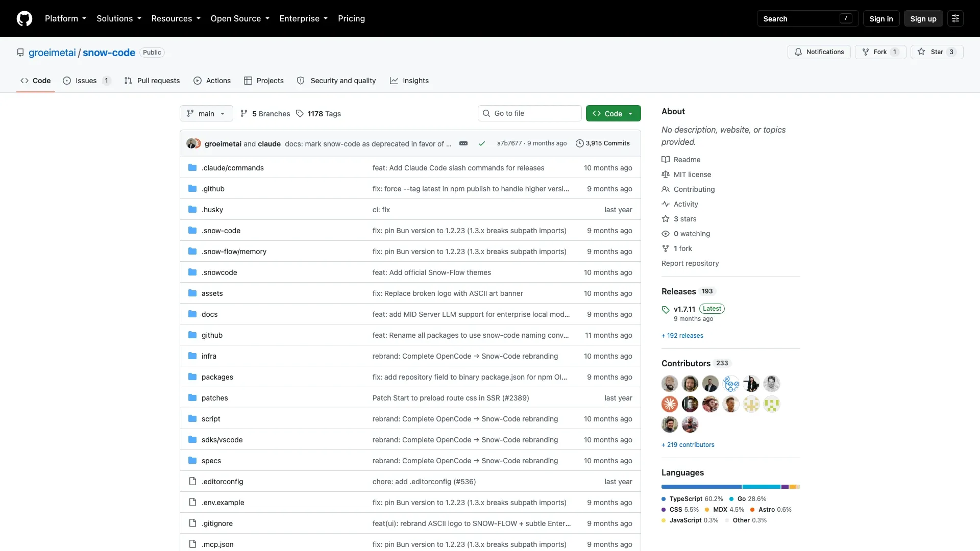The image size is (980, 551).
Task: Expand the Platform menu
Action: (x=65, y=18)
